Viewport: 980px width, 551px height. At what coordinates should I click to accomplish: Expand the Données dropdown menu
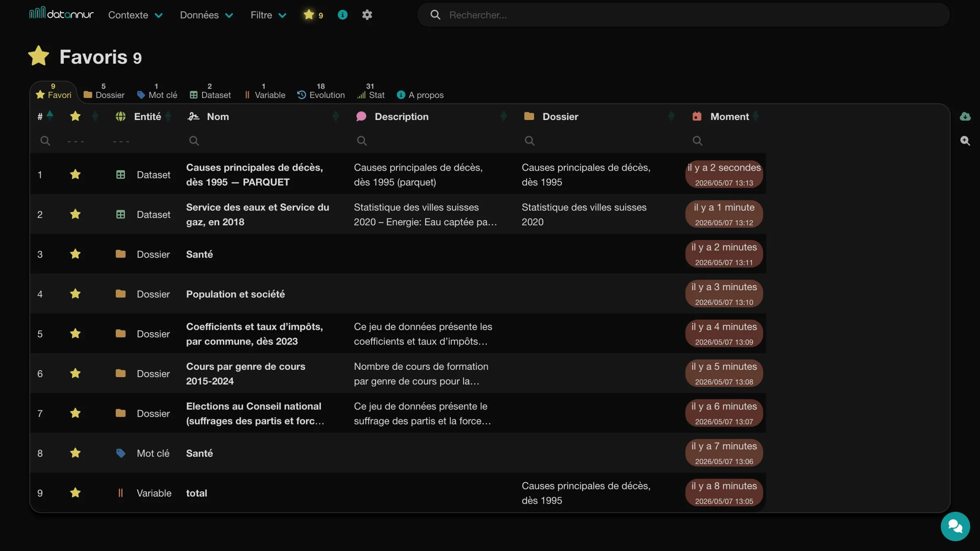(x=207, y=15)
